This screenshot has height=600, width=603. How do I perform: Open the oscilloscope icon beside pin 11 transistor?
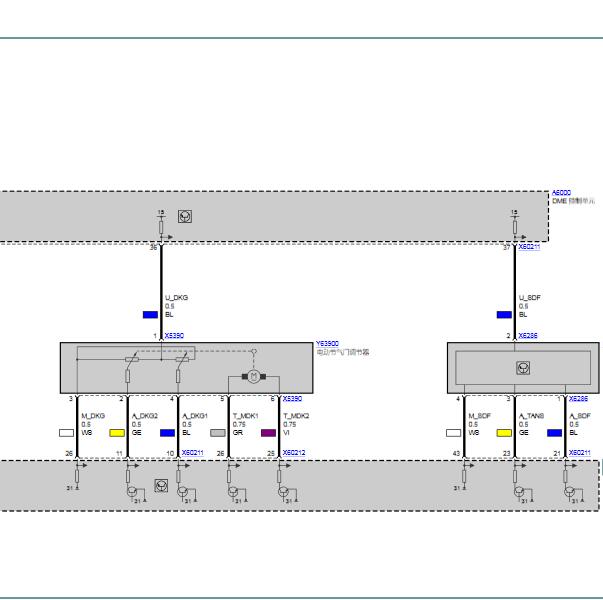pos(161,486)
